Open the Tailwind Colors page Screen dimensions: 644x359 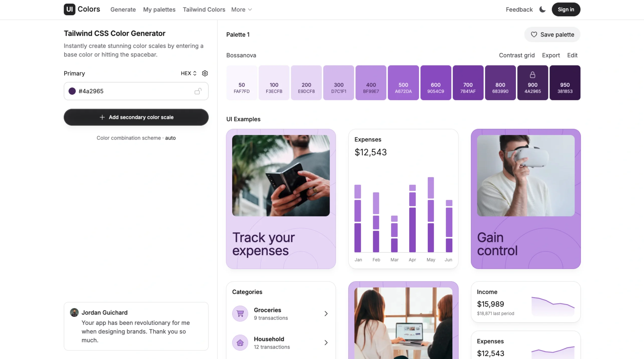point(204,10)
